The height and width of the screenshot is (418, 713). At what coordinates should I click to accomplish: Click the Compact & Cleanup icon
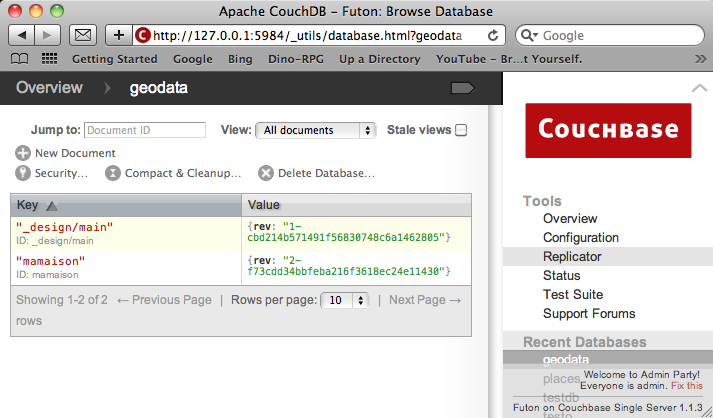click(x=114, y=173)
